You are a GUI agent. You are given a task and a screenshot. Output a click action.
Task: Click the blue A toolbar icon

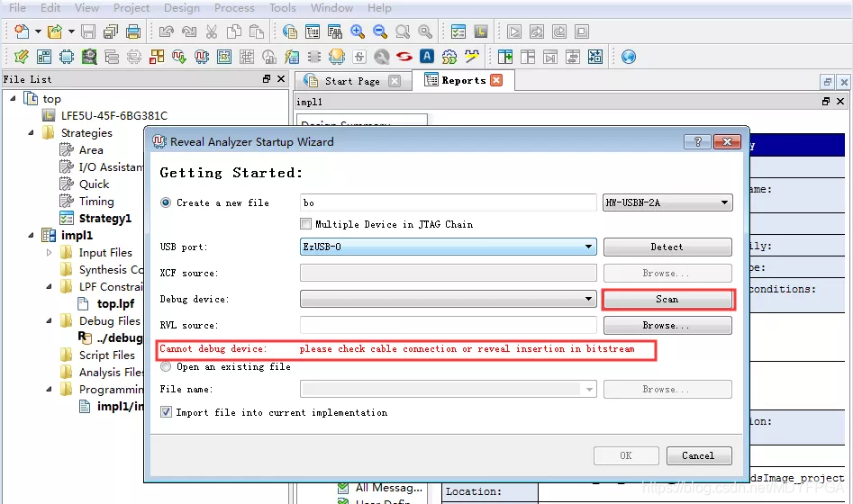coord(427,57)
